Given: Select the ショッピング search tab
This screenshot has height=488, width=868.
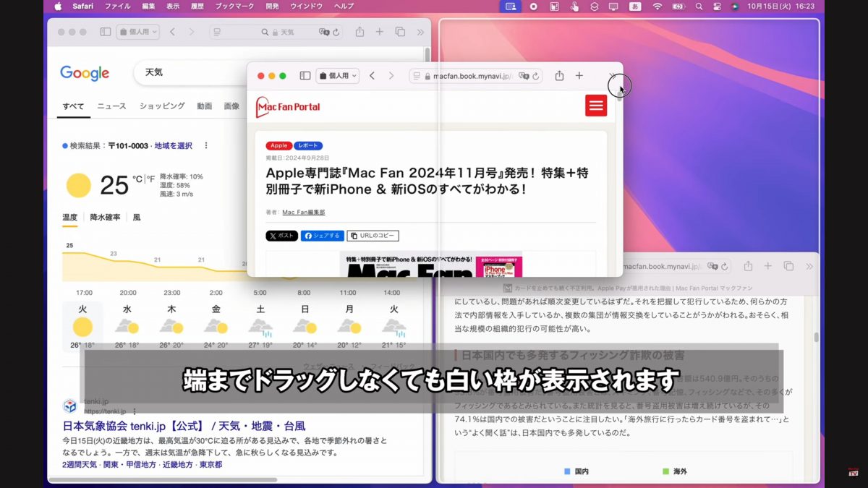Looking at the screenshot, I should point(162,106).
